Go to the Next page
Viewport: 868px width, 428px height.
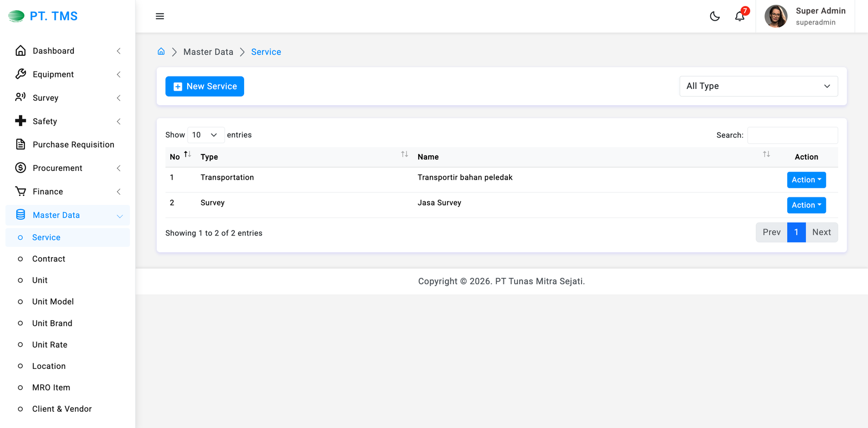tap(821, 232)
